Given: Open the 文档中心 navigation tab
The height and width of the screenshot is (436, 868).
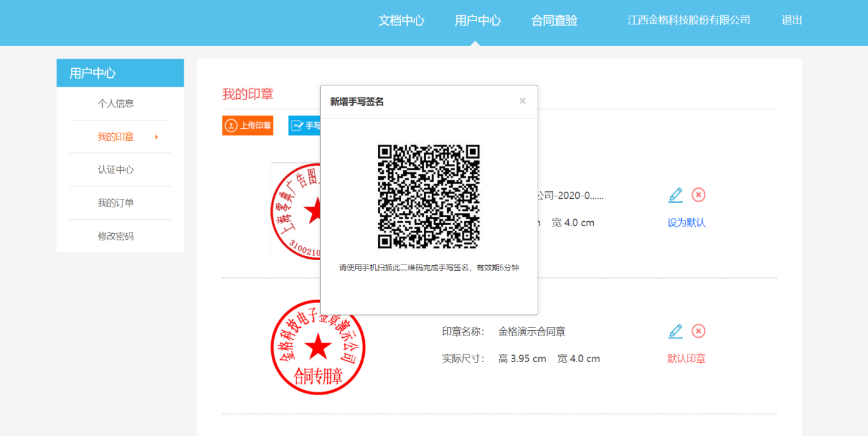Looking at the screenshot, I should click(x=401, y=20).
